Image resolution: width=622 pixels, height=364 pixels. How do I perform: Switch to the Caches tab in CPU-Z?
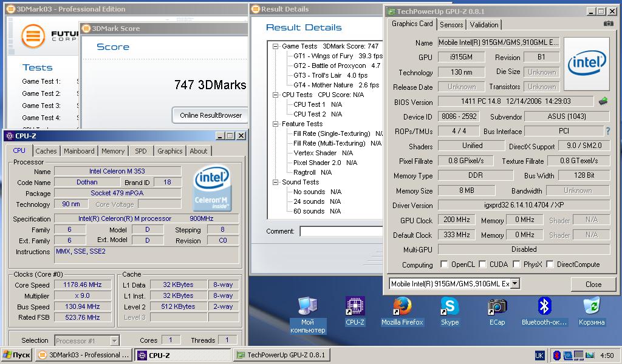46,151
